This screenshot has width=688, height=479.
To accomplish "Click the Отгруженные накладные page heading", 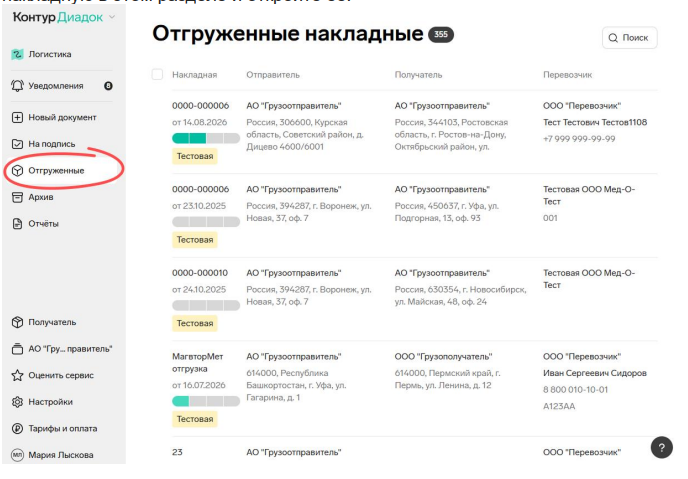I will [x=288, y=34].
